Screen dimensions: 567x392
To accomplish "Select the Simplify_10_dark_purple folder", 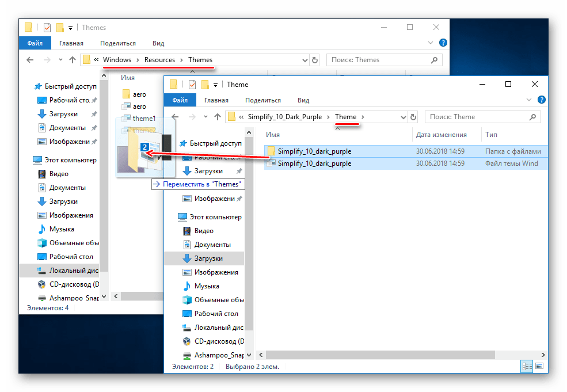I will 314,151.
